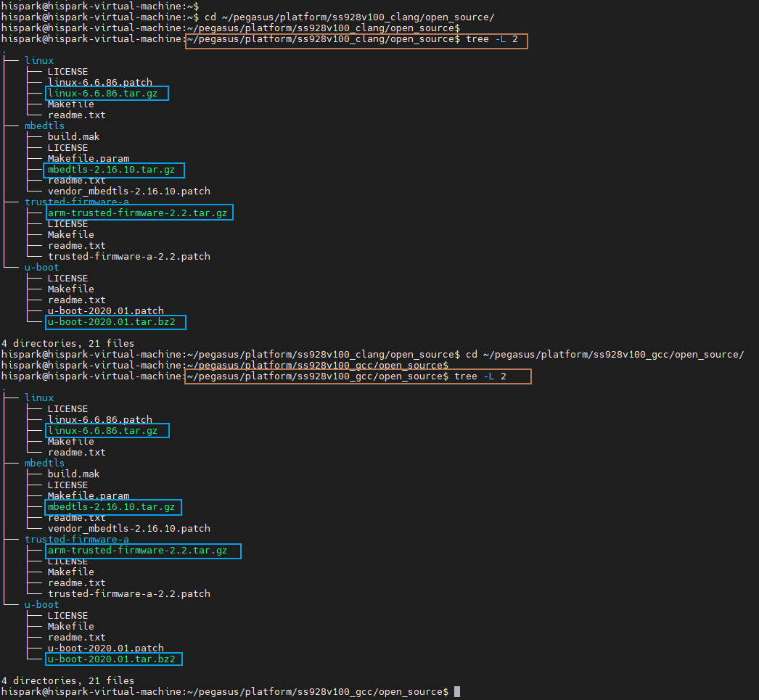Select linux-6.6.86.tar.gz in the clang listing
This screenshot has height=700, width=759.
102,94
